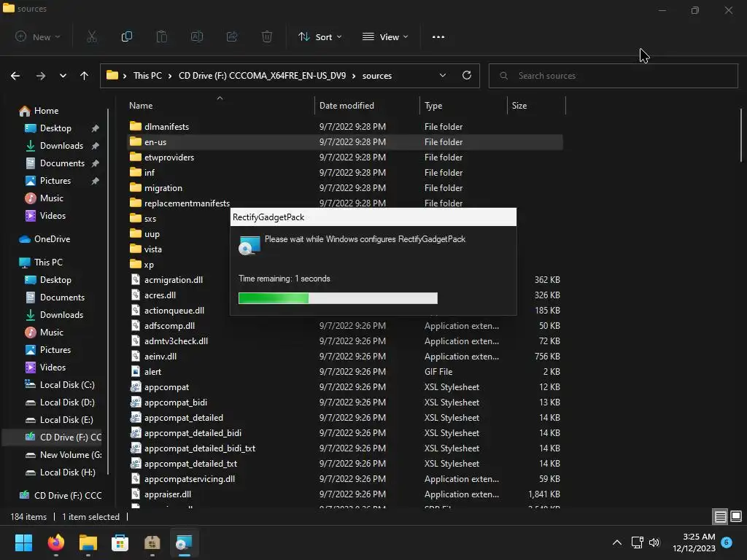The image size is (747, 560).
Task: Click the file list vertical scrollbar
Action: 741,136
